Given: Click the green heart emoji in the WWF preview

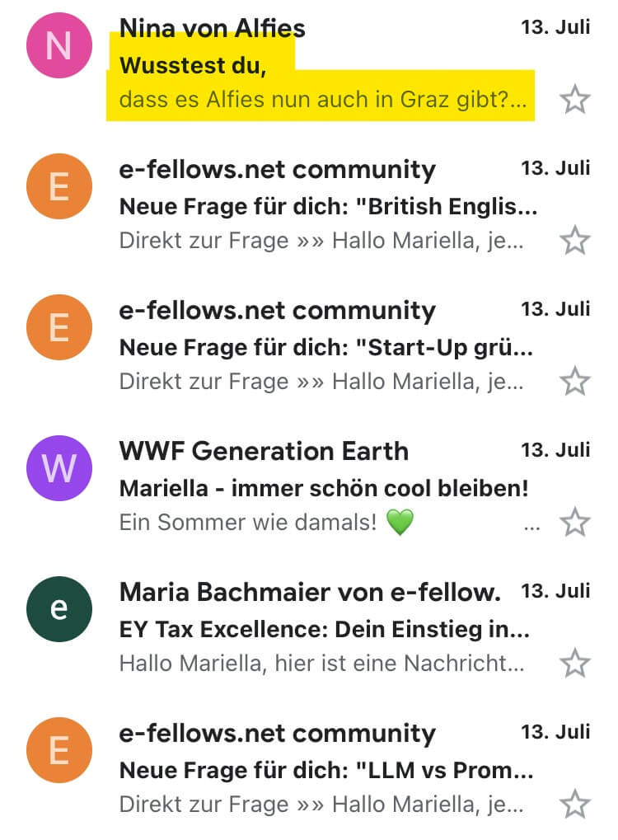Looking at the screenshot, I should pyautogui.click(x=400, y=523).
